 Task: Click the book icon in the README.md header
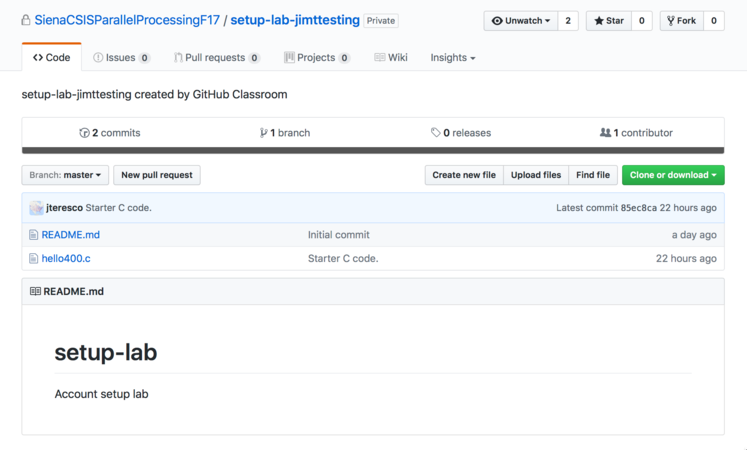tap(35, 291)
